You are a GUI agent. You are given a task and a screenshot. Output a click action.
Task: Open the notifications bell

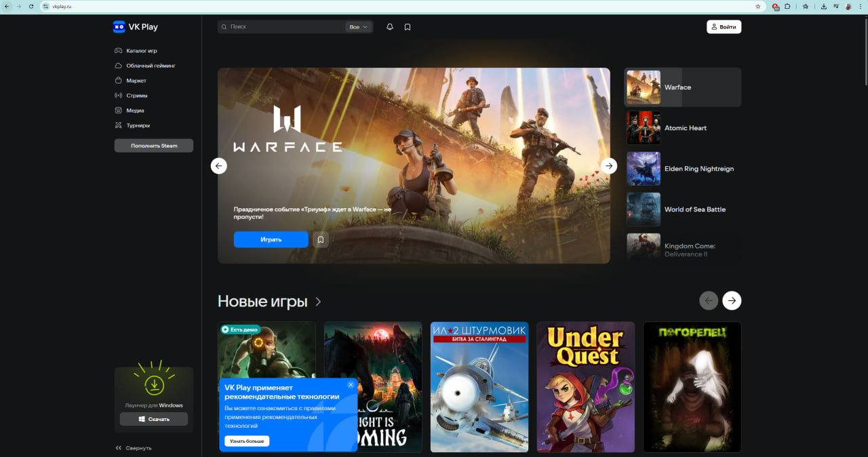point(390,27)
